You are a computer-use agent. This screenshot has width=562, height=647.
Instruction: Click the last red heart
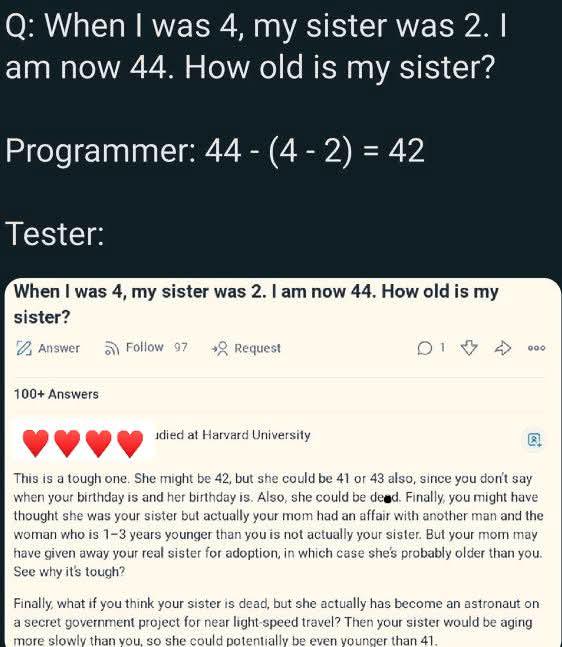130,444
